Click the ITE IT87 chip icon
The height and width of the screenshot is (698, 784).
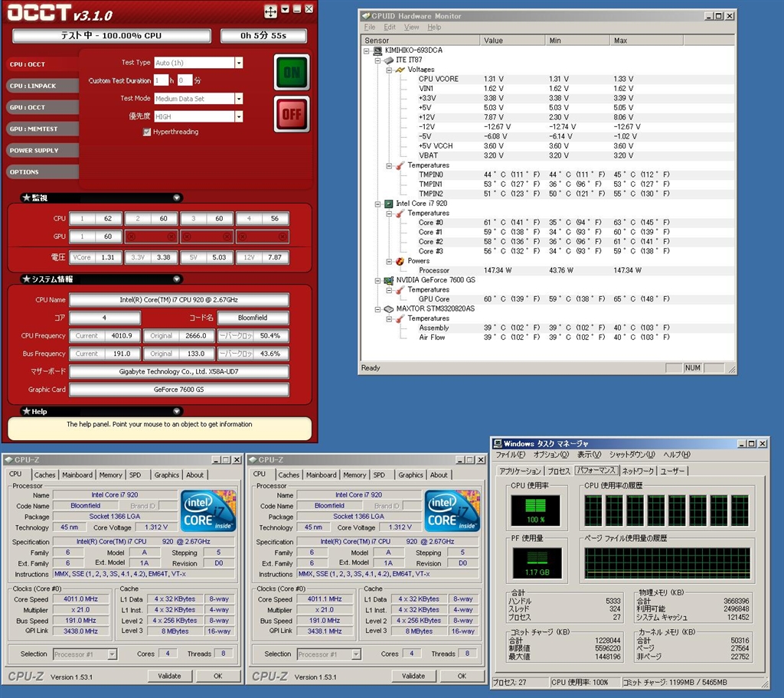(x=388, y=60)
